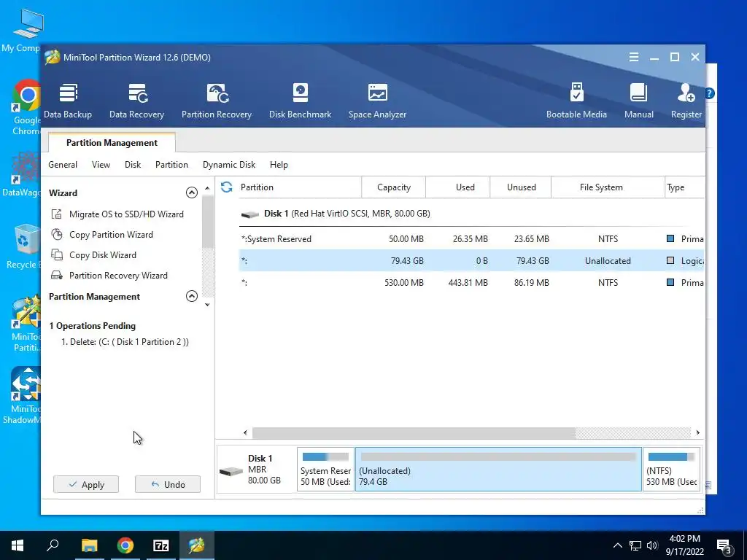Viewport: 747px width, 560px height.
Task: Click the Register icon
Action: tap(686, 101)
